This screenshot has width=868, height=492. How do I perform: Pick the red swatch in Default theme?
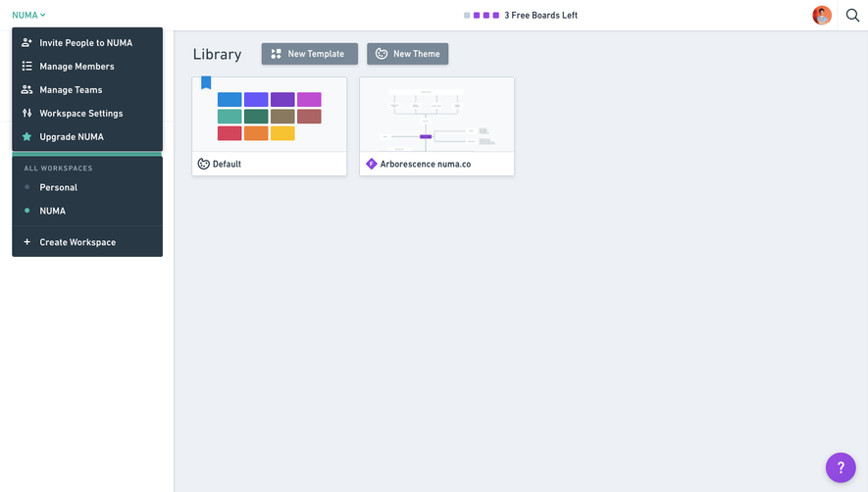(230, 133)
